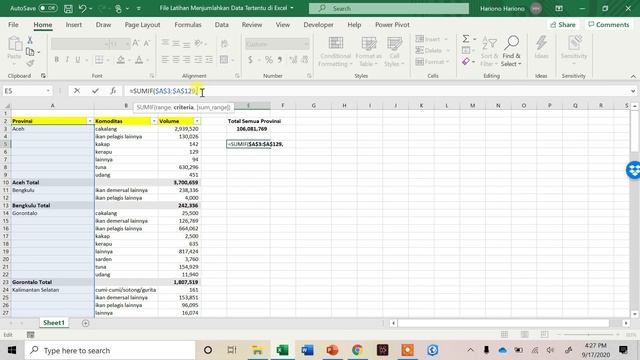This screenshot has width=640, height=360.
Task: Click cell with Aceh Total
Action: pyautogui.click(x=52, y=182)
